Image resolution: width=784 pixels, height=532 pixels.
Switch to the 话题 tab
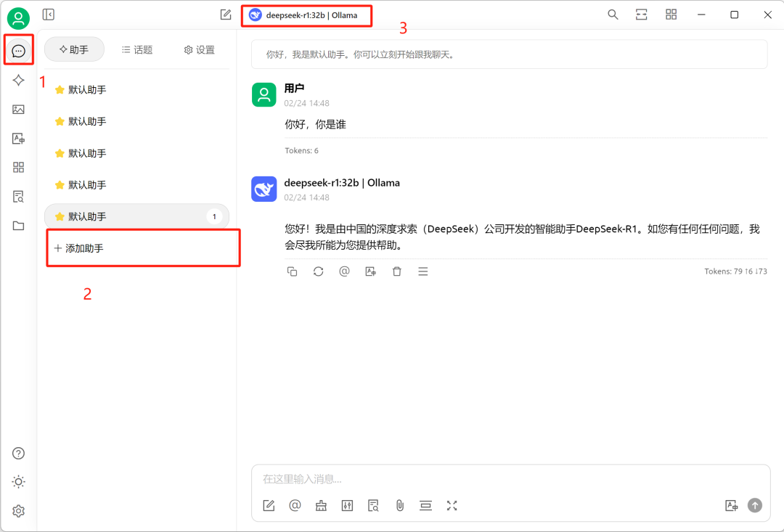tap(137, 49)
